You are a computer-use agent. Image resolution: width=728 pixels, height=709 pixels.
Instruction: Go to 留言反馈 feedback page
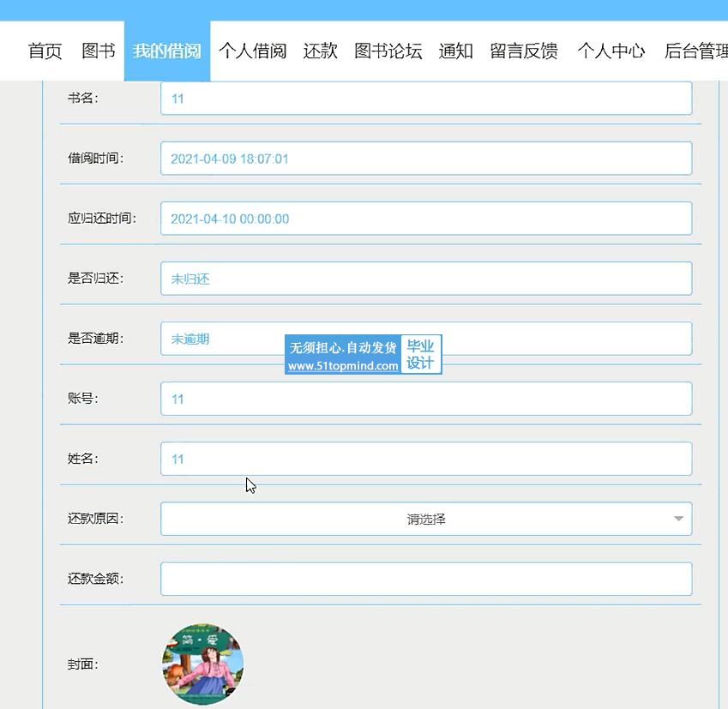tap(524, 51)
